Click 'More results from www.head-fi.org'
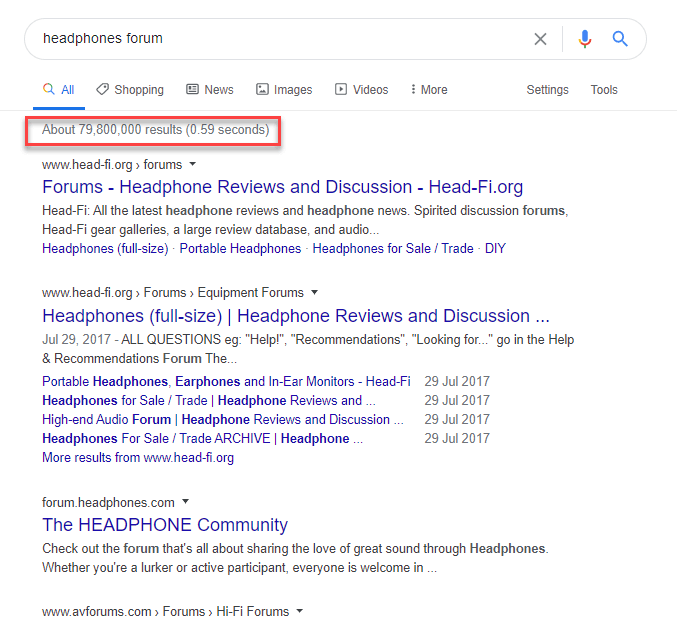The width and height of the screenshot is (677, 628). [138, 458]
